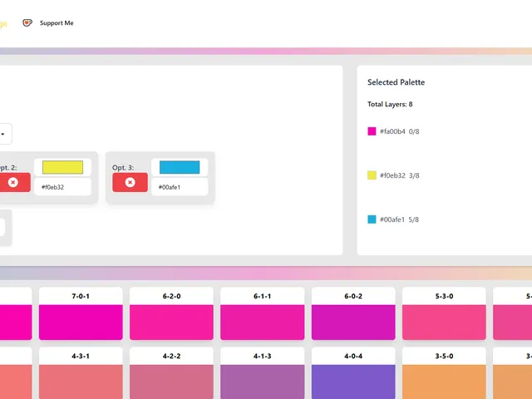Select the 6-0-2 color card

tap(353, 313)
